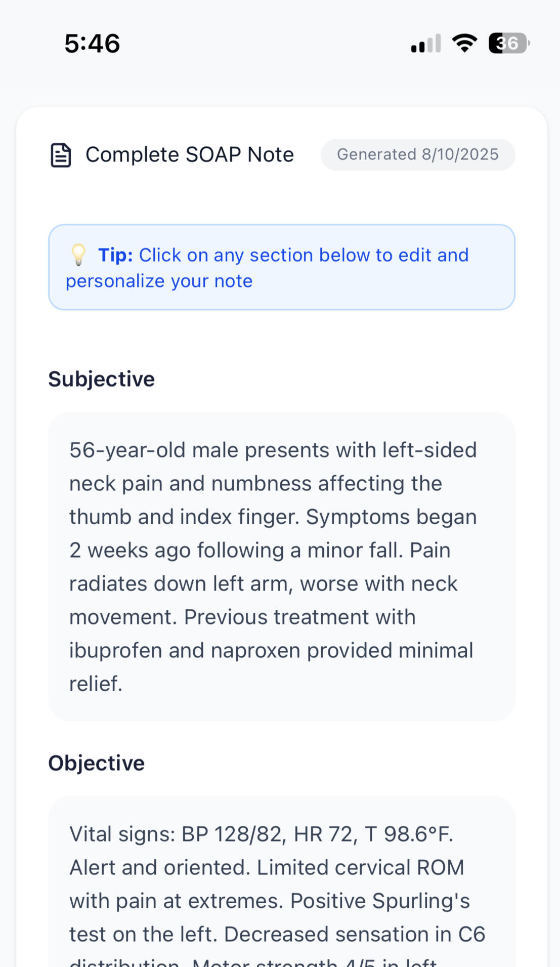The height and width of the screenshot is (967, 560).
Task: Select the Objective section heading
Action: click(96, 763)
